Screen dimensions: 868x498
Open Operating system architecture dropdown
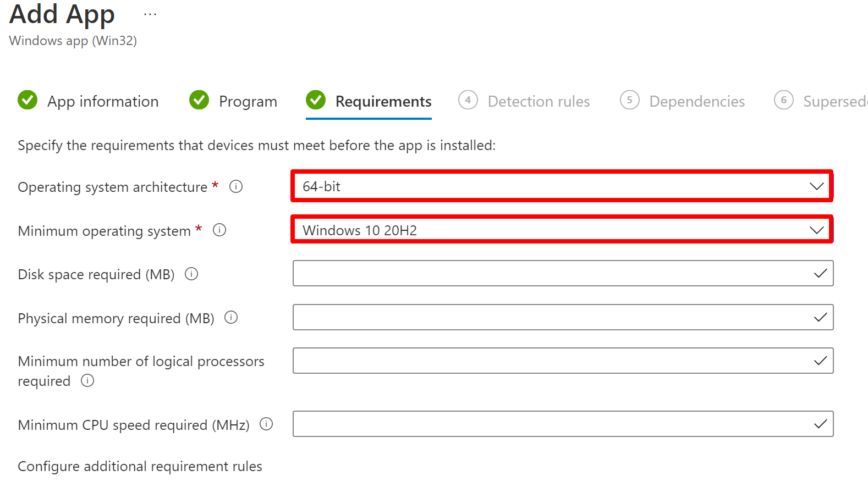(x=562, y=186)
